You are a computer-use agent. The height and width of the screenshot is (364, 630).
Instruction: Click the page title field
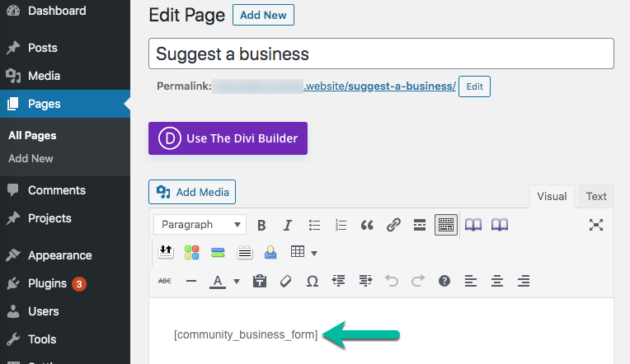click(381, 54)
